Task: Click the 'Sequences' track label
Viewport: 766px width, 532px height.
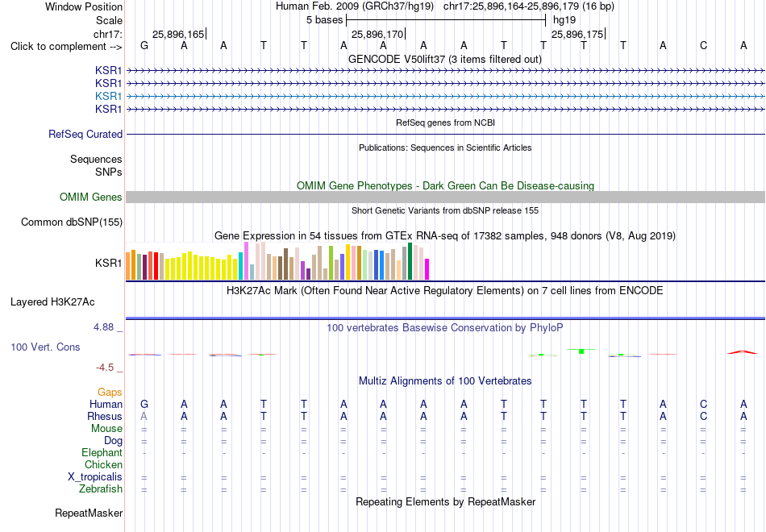Action: tap(96, 160)
